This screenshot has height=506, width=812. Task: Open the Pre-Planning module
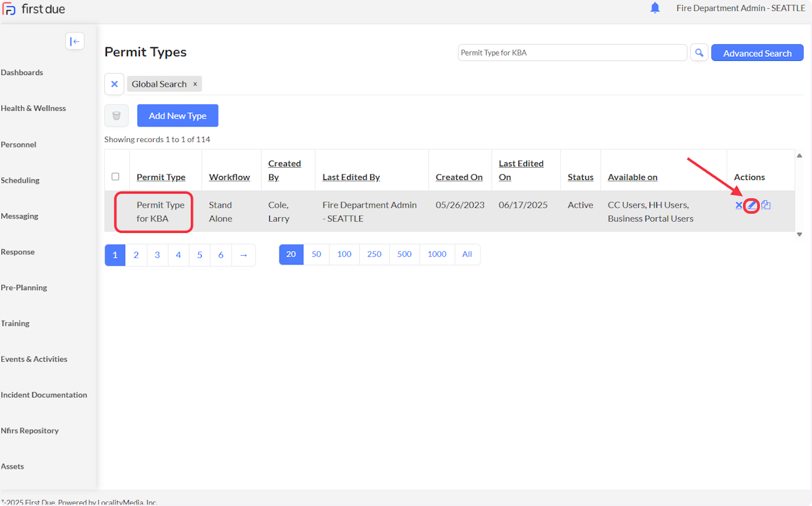[x=24, y=287]
